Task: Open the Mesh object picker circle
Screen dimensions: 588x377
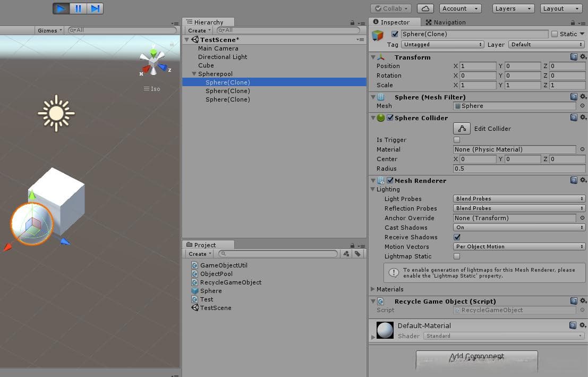Action: point(582,106)
